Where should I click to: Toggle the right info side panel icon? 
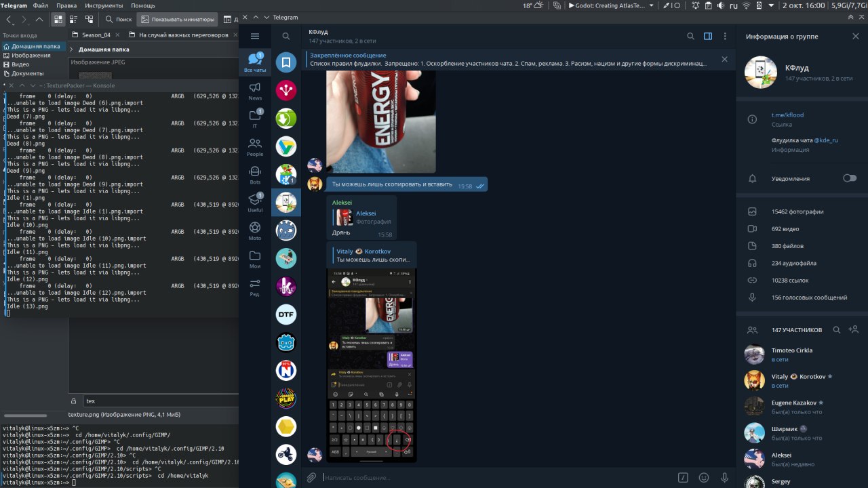point(708,36)
